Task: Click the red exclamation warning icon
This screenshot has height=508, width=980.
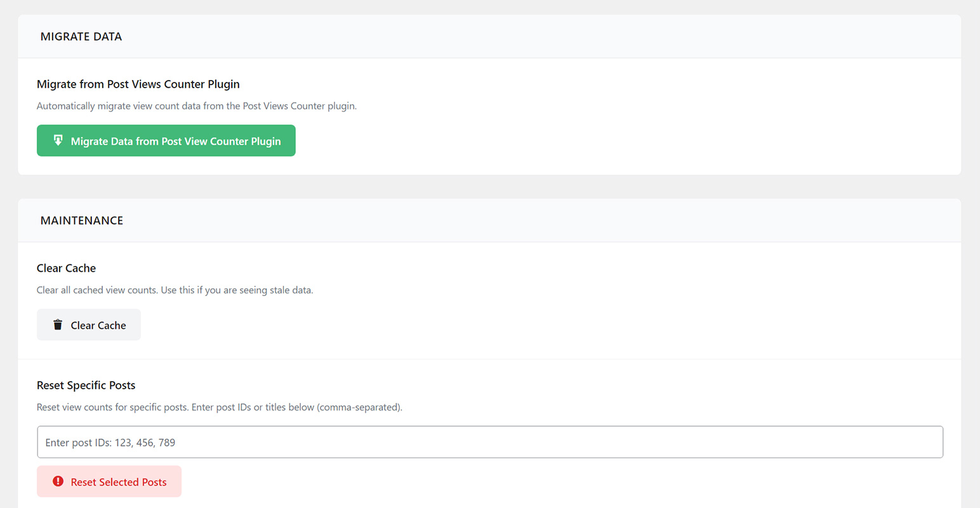Action: (x=58, y=481)
